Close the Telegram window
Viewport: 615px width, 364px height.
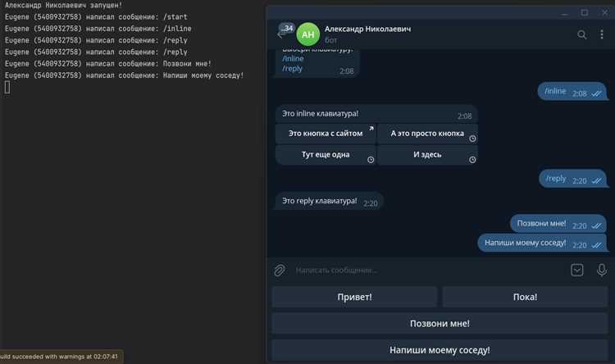point(605,12)
